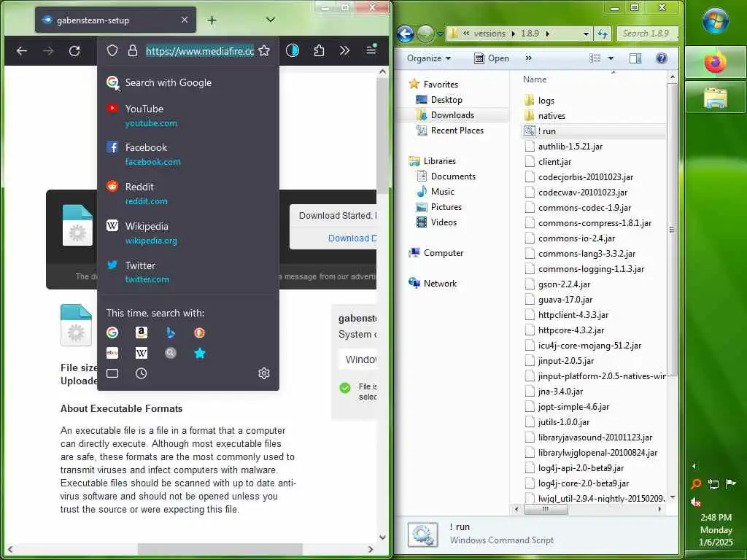Open the tracking protection shield icon
The width and height of the screenshot is (747, 560).
click(112, 50)
